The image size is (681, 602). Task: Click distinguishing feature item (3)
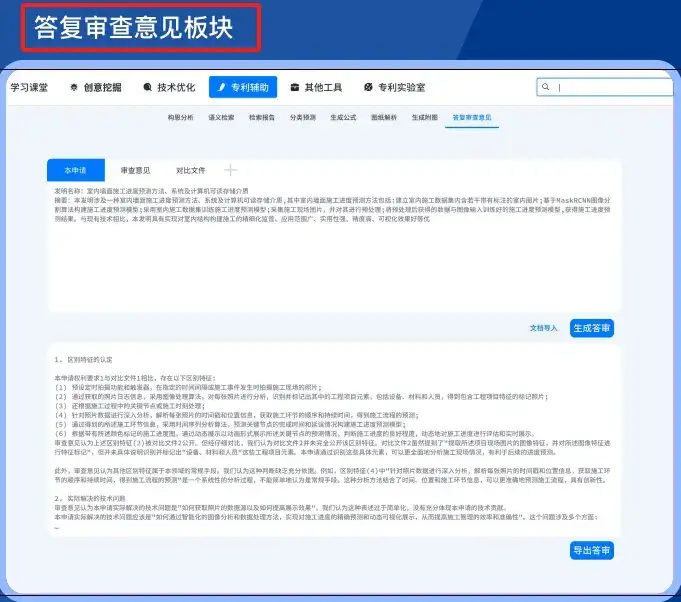[x=129, y=406]
